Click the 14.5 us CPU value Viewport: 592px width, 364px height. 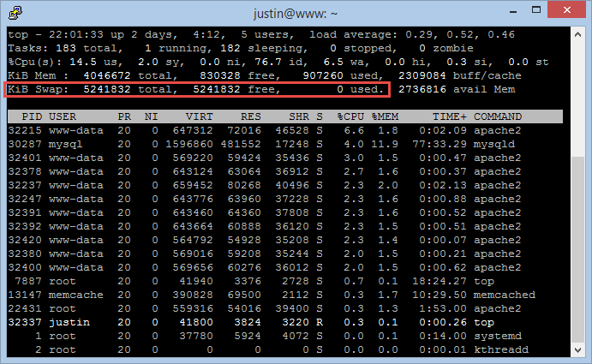click(x=83, y=62)
